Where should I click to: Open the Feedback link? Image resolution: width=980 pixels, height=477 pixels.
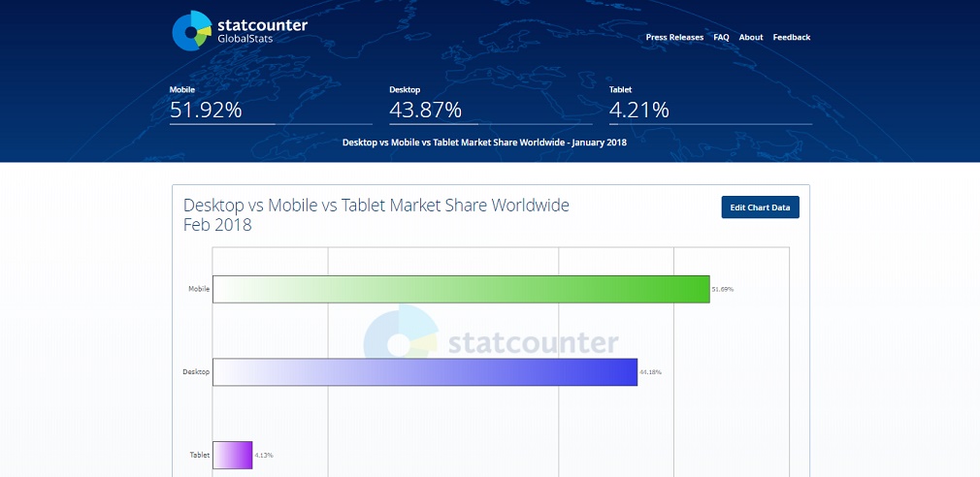coord(791,38)
